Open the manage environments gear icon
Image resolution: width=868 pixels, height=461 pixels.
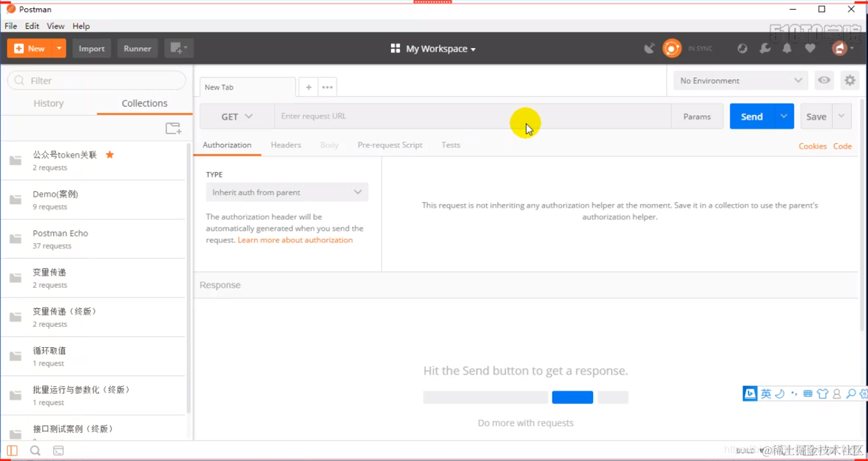click(849, 81)
